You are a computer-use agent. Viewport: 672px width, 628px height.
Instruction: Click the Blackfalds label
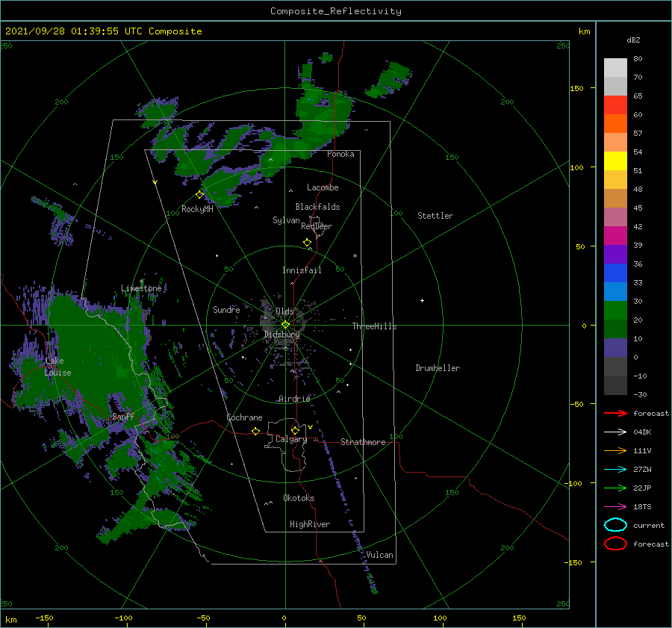tap(317, 207)
